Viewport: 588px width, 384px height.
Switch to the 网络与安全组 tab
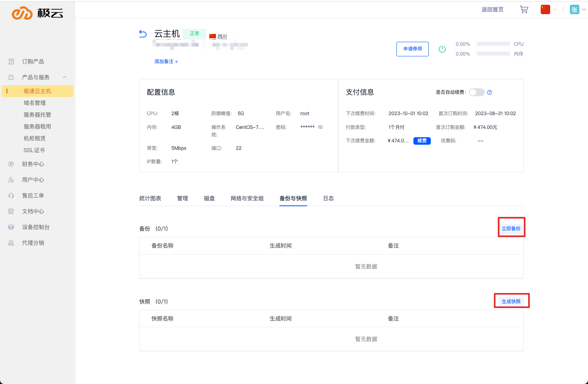247,198
